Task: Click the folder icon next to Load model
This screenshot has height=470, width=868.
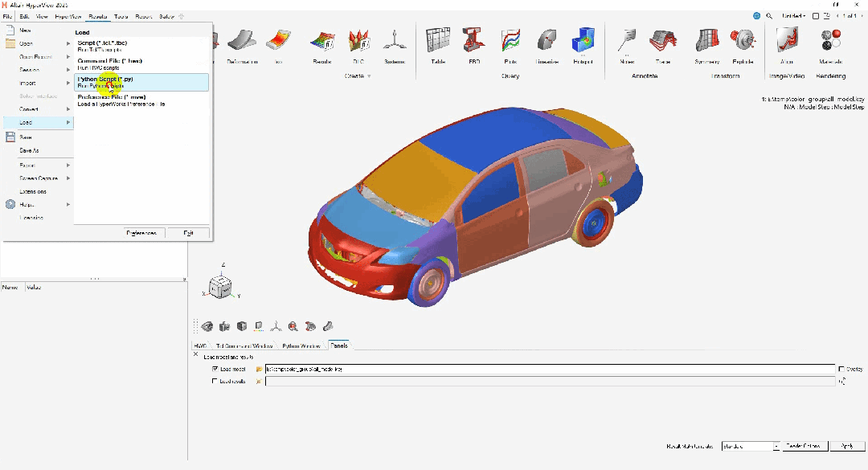Action: point(259,370)
